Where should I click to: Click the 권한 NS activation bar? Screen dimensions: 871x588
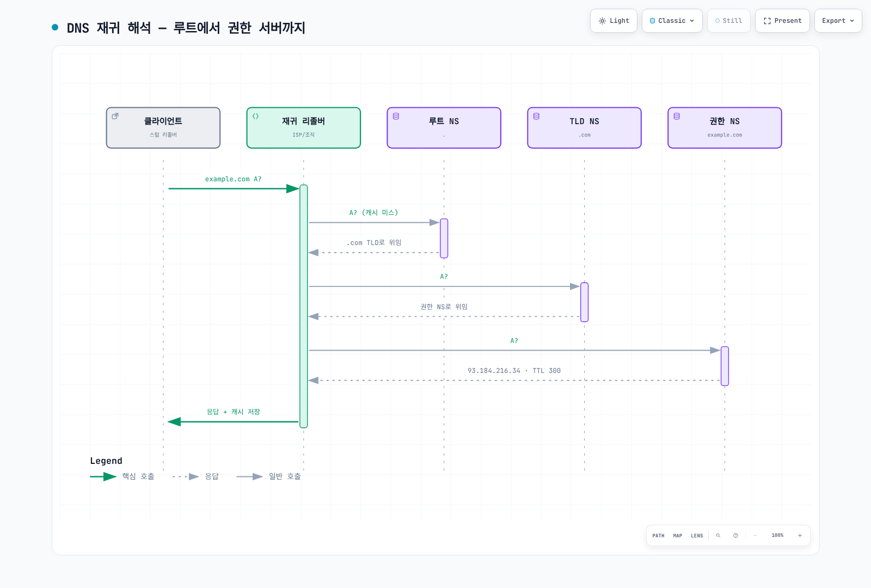(x=725, y=366)
